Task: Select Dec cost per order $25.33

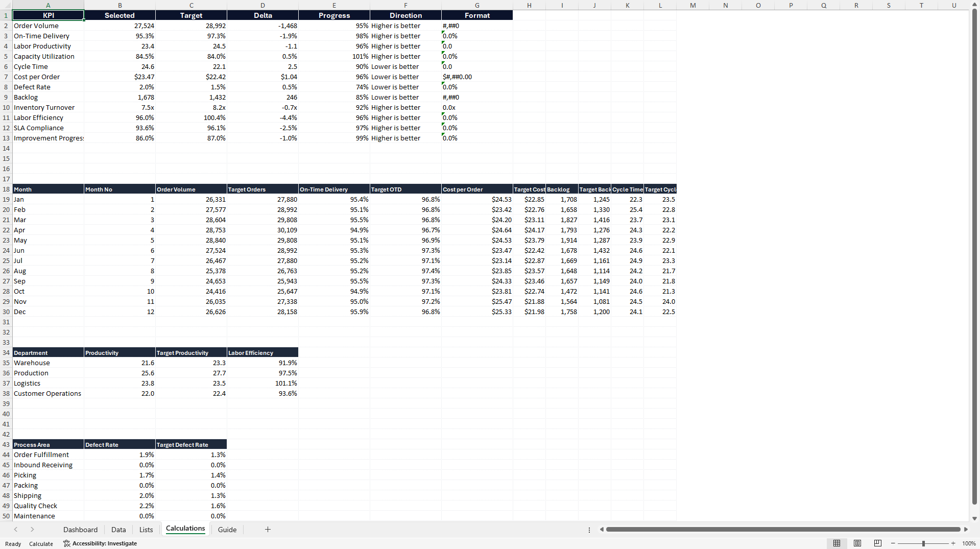Action: click(477, 312)
